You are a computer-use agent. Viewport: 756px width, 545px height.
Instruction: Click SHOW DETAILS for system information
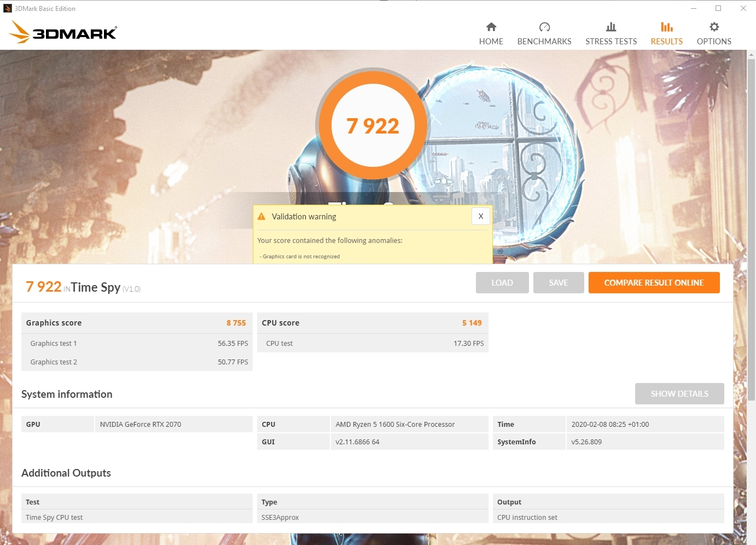(679, 394)
